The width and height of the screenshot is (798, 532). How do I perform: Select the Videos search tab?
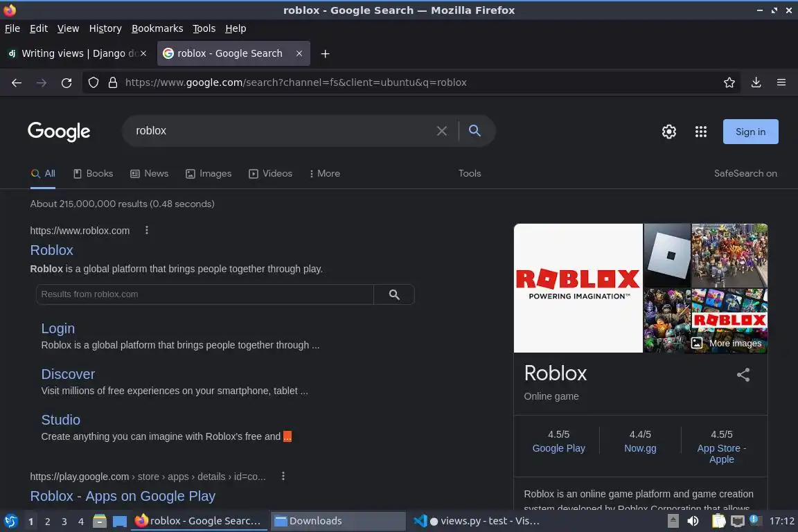pos(270,174)
